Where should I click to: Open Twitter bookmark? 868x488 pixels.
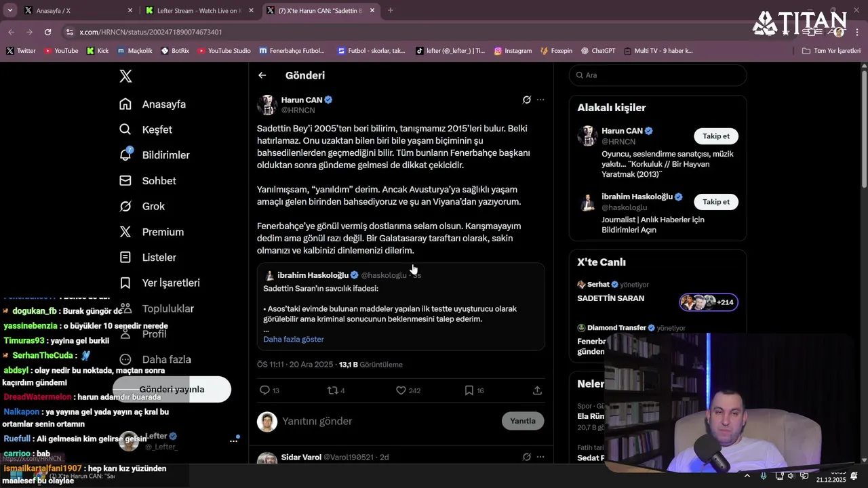pos(21,51)
